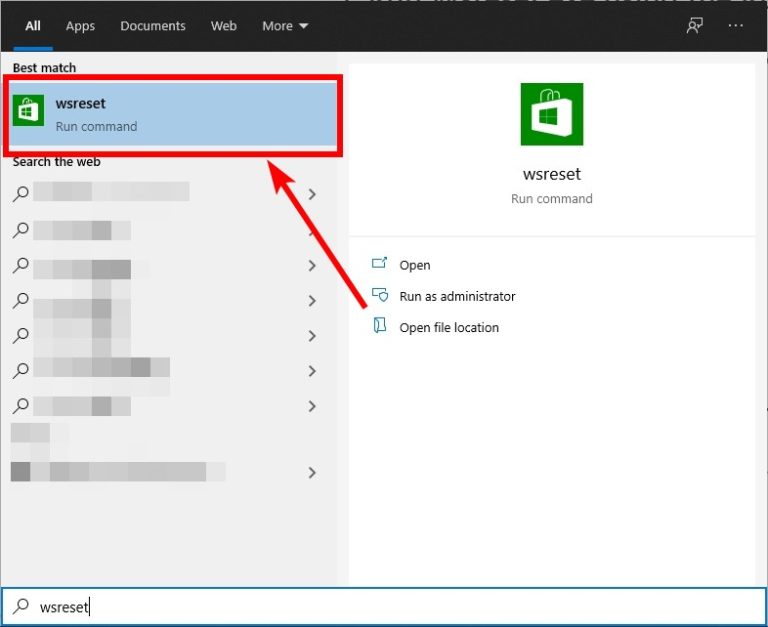Switch to the Apps tab
768x627 pixels.
[x=80, y=25]
